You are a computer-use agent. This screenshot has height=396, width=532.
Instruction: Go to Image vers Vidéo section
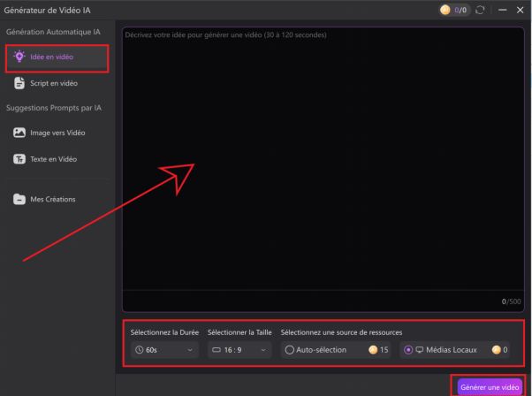(x=57, y=133)
